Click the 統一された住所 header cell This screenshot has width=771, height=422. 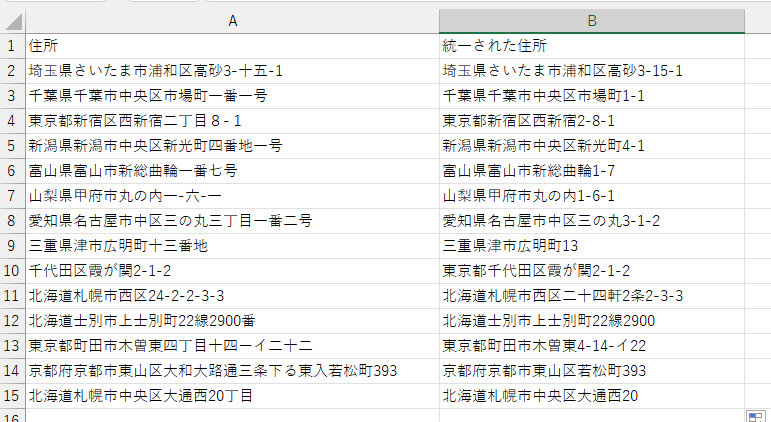592,46
